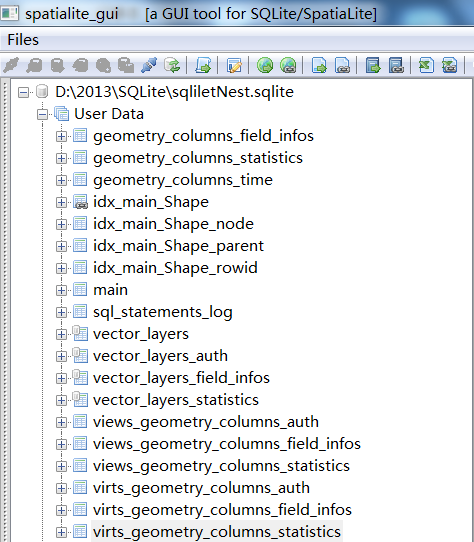Screen dimensions: 474x542
Task: Expand the main table node
Action: [61, 290]
